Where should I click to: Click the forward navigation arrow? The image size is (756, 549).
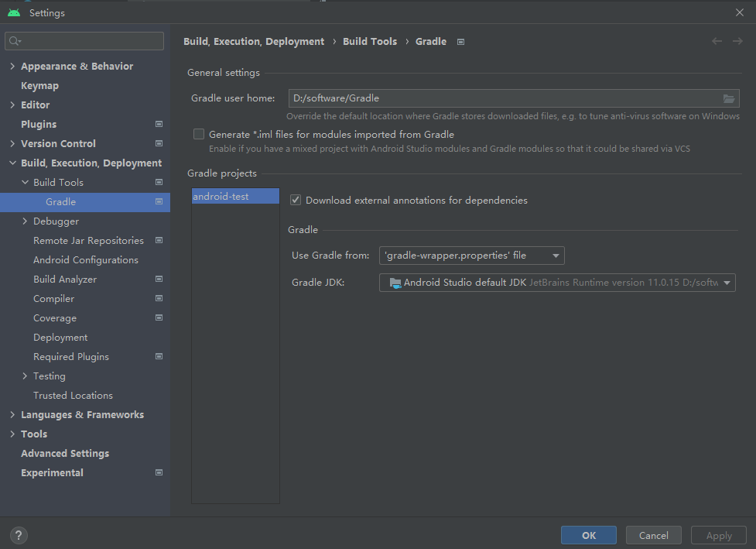[737, 41]
